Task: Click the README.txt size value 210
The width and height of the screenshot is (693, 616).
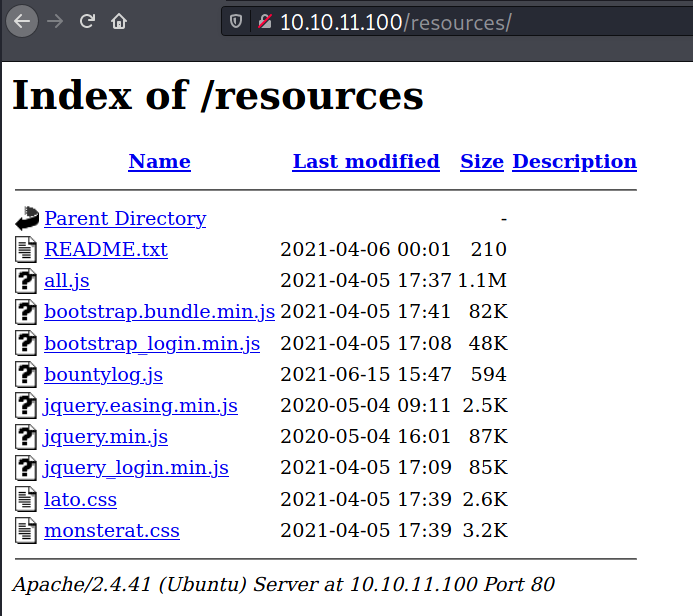Action: pyautogui.click(x=488, y=249)
